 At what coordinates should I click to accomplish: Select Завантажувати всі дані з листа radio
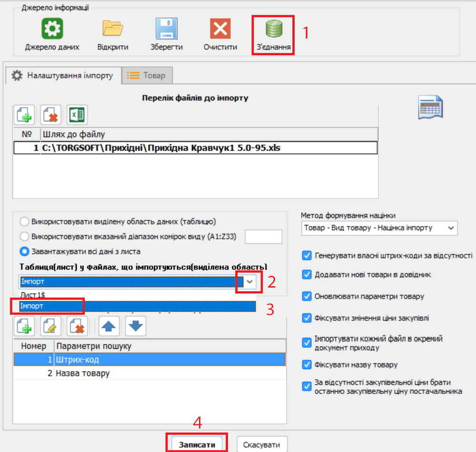pos(24,251)
